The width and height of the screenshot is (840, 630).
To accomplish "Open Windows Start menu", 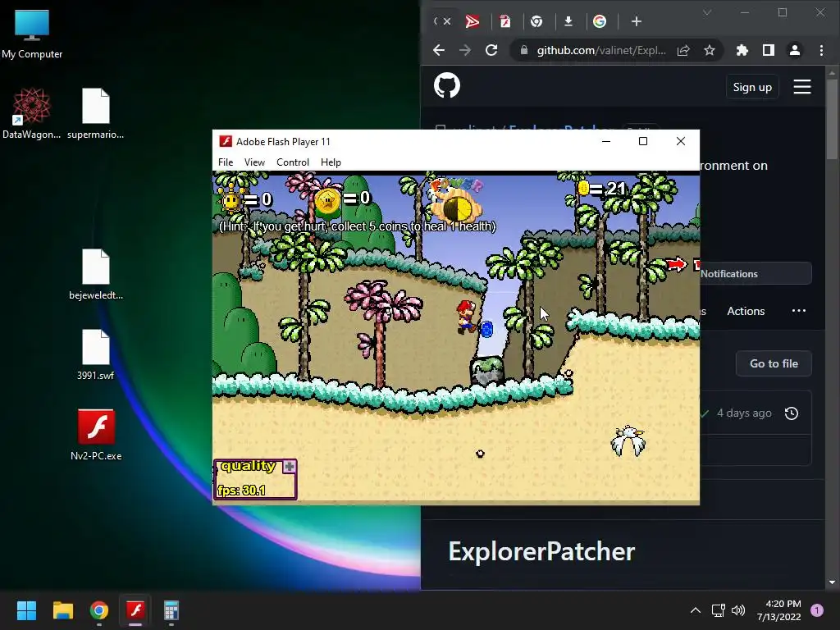I will (26, 610).
